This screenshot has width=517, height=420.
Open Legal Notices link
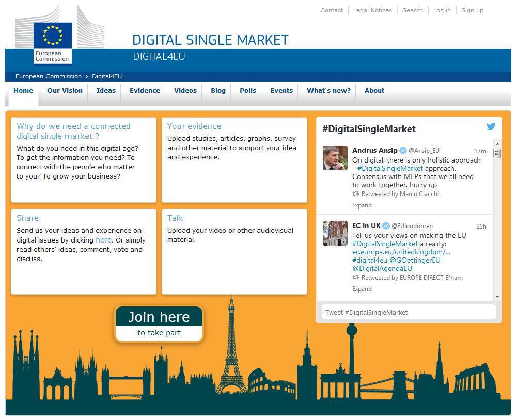(x=372, y=10)
